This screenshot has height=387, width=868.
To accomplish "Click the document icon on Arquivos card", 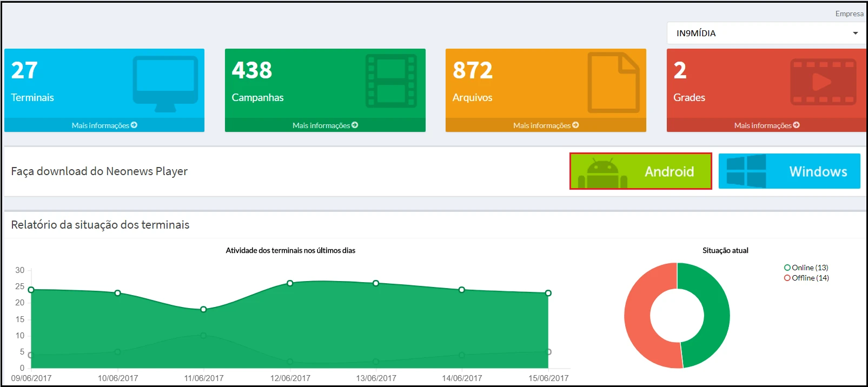I will tap(613, 83).
